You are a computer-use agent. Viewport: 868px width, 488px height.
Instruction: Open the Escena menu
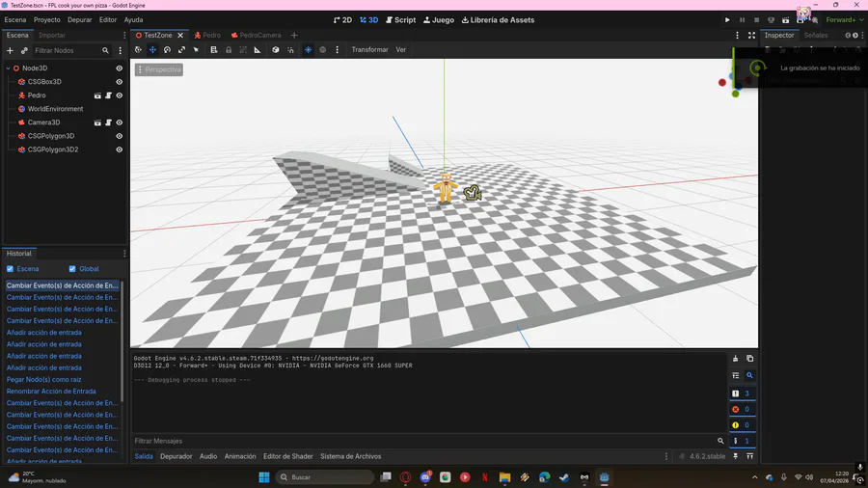[15, 20]
